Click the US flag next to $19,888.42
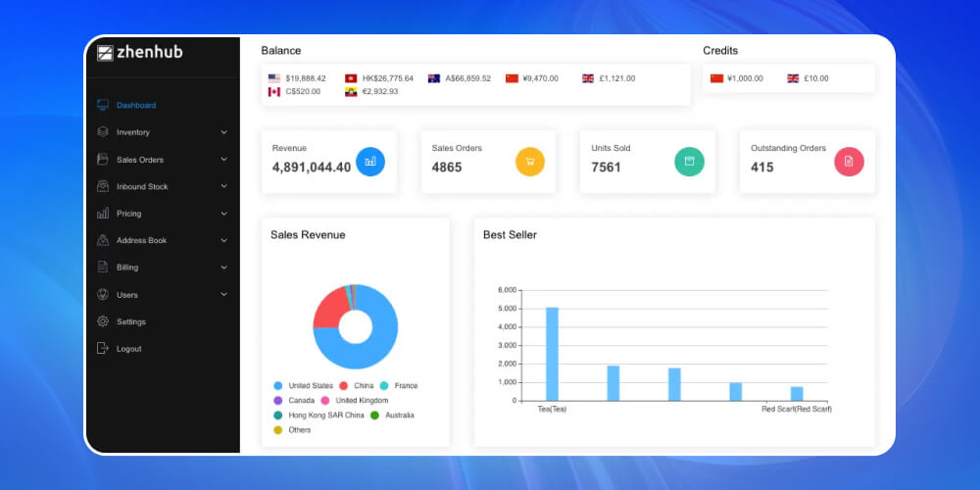 click(x=274, y=78)
